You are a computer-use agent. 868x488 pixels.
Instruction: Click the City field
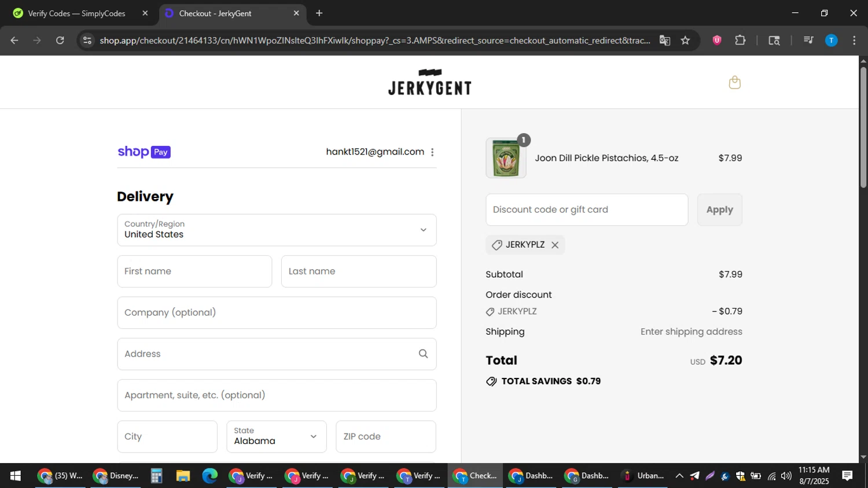(167, 436)
